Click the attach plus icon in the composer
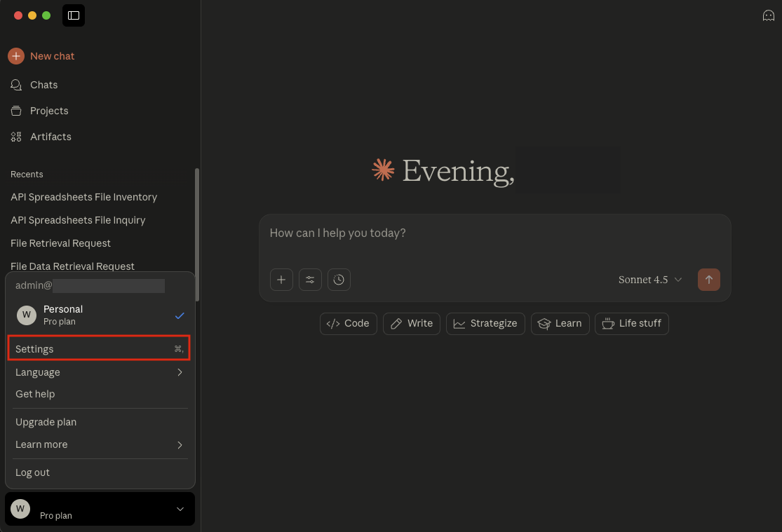This screenshot has height=532, width=782. point(281,280)
